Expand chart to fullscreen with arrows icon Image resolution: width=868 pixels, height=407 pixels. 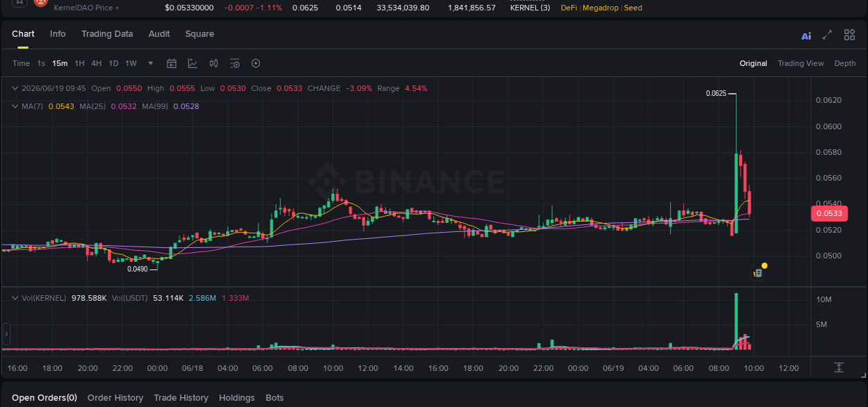pyautogui.click(x=827, y=35)
